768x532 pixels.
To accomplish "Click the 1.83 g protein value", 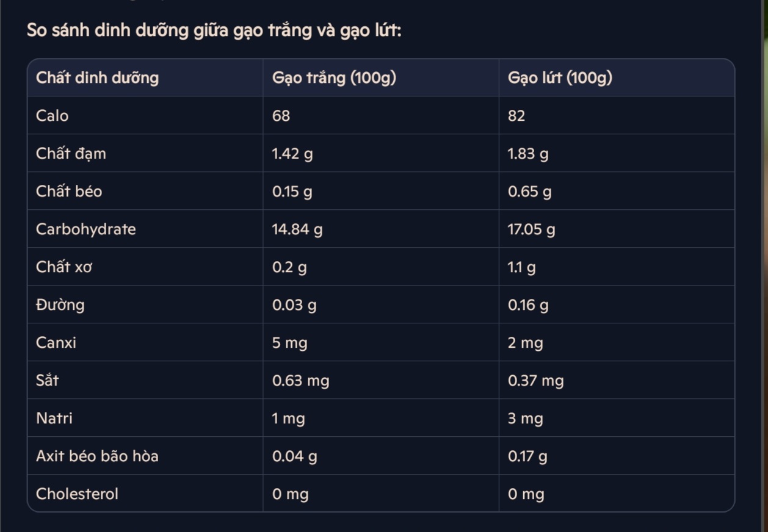I will (528, 154).
